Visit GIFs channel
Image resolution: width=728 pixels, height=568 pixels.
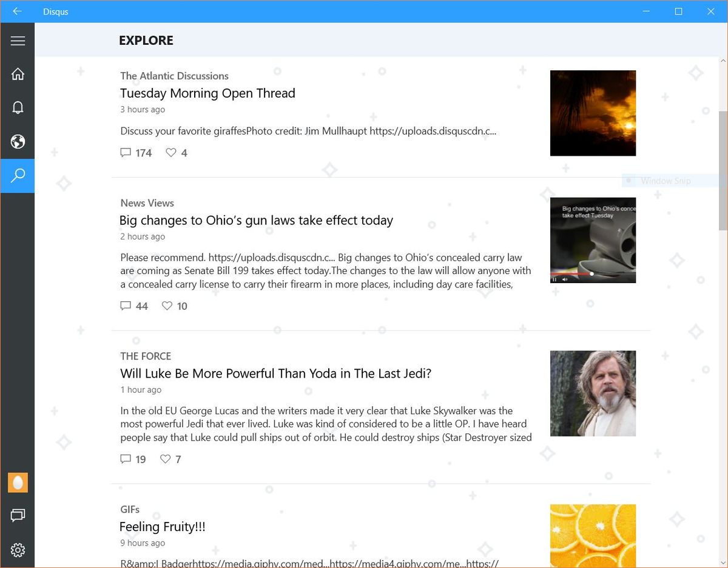click(x=130, y=509)
